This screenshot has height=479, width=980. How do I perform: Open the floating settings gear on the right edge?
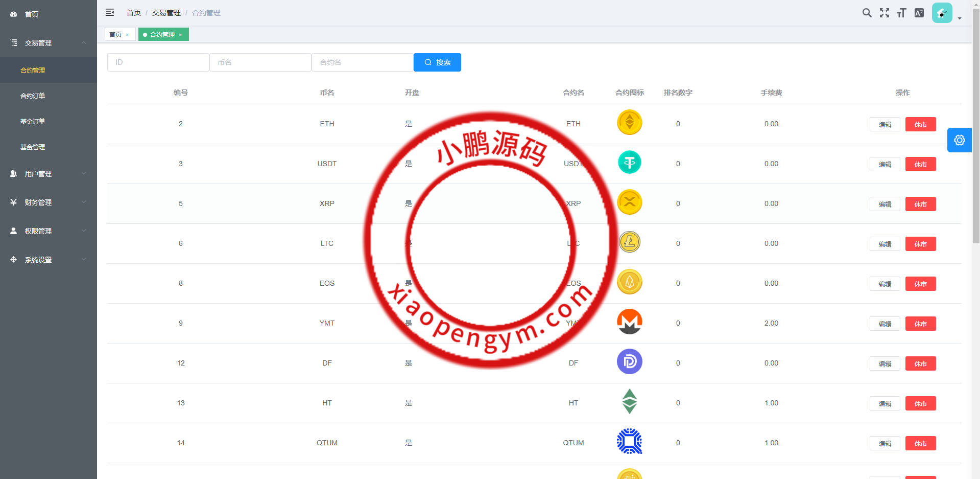(x=959, y=140)
